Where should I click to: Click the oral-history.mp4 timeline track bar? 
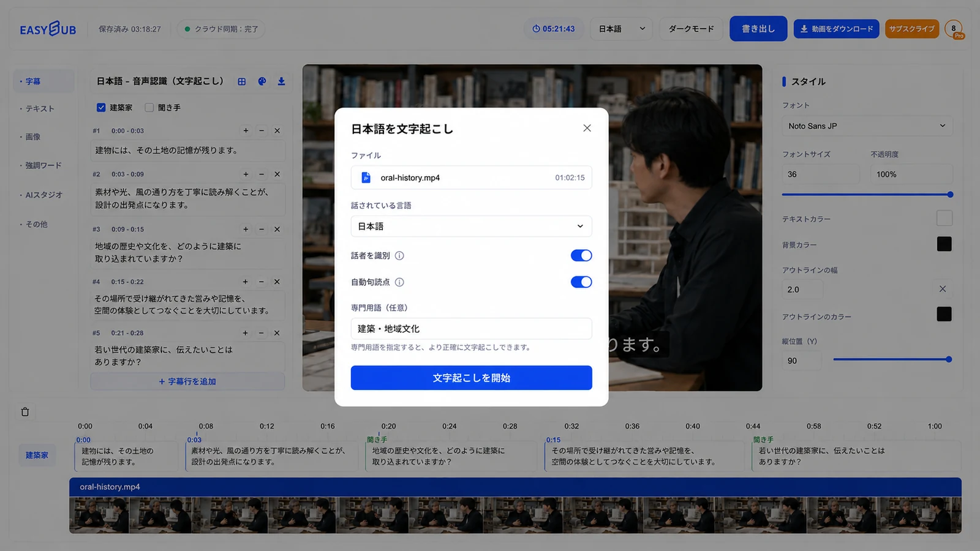pos(515,487)
